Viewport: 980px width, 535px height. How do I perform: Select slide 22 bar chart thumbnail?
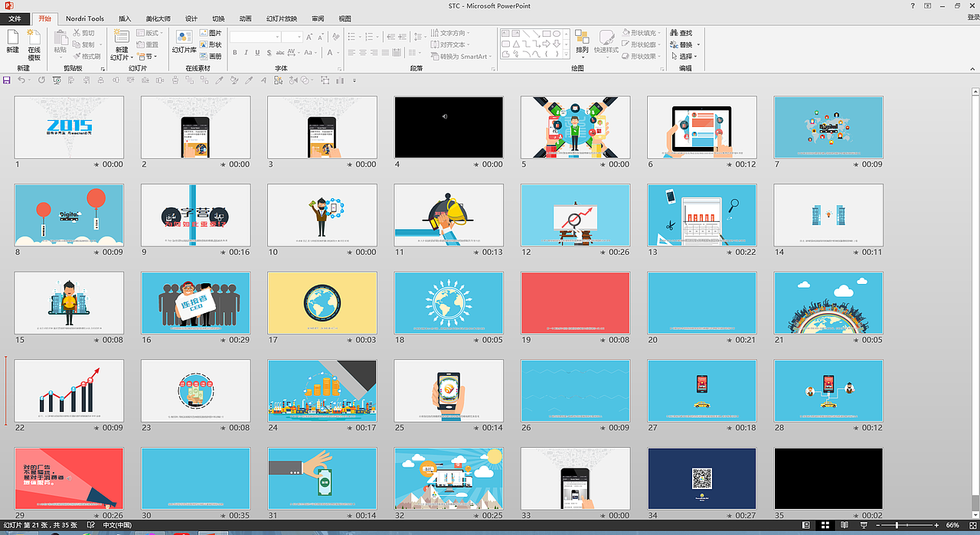point(69,391)
